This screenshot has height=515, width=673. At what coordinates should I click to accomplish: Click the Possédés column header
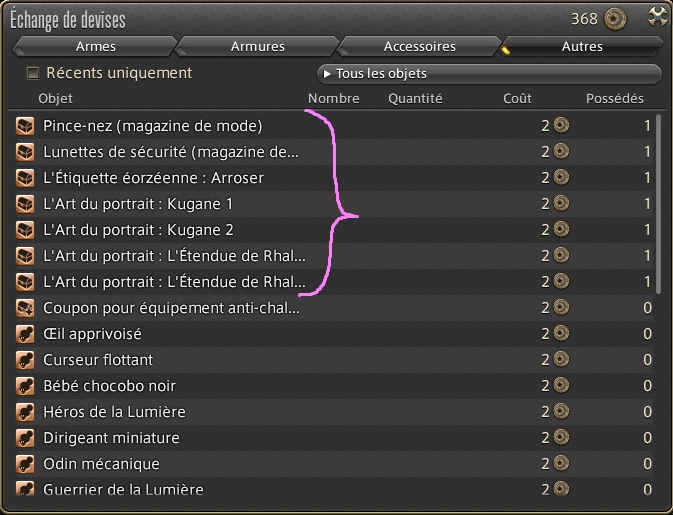[x=615, y=99]
